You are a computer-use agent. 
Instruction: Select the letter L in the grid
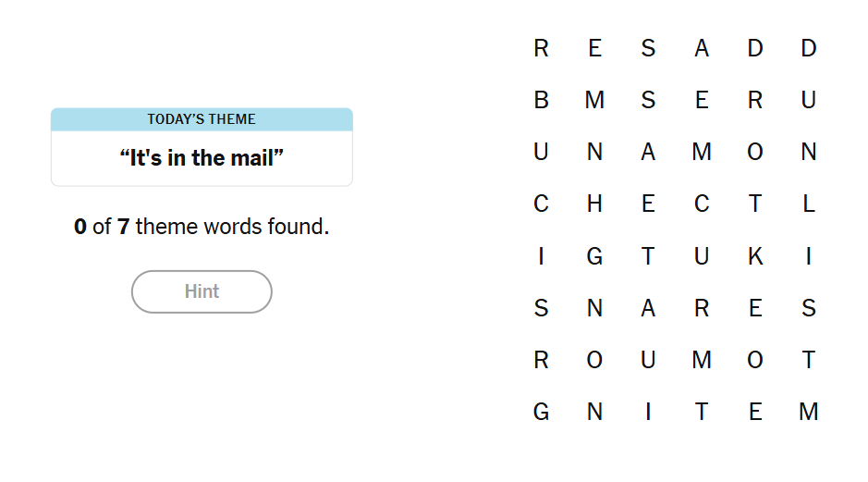pos(809,204)
